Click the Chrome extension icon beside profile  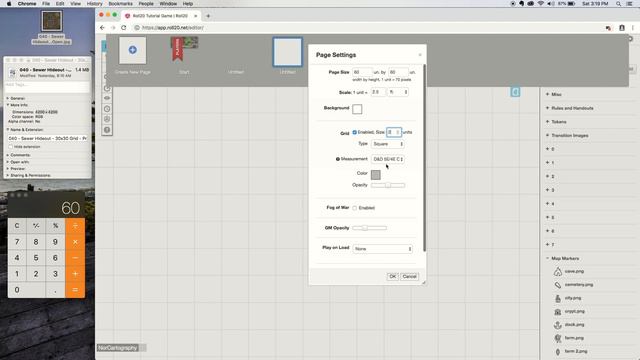click(x=608, y=28)
